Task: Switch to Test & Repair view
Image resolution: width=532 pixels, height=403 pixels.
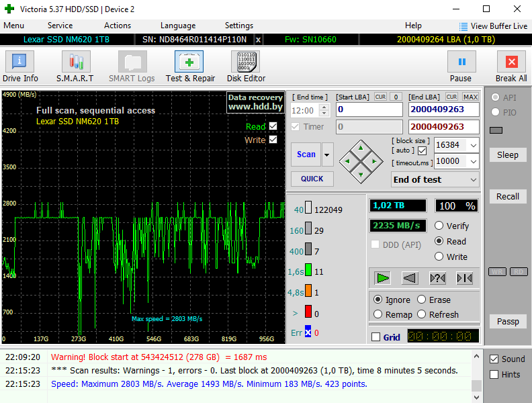Action: pos(189,61)
